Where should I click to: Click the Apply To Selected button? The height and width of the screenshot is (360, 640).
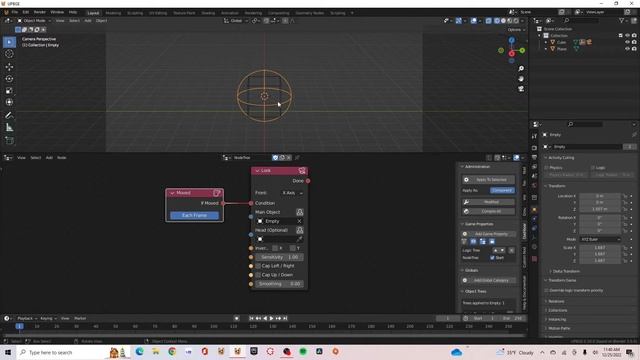[x=488, y=180]
